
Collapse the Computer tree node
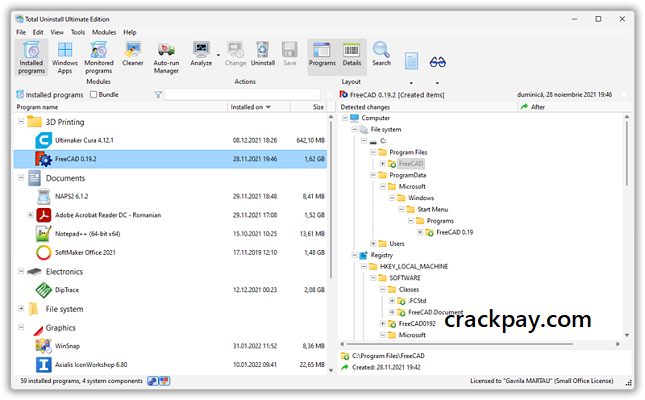[x=345, y=118]
